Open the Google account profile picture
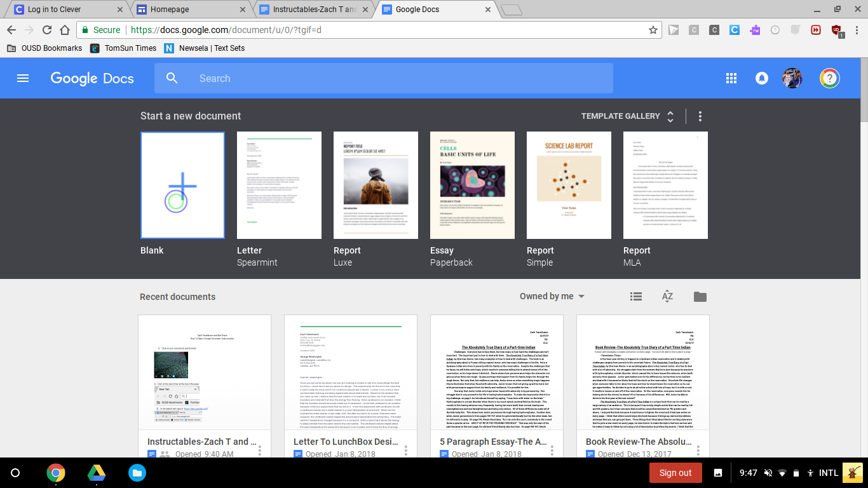 (792, 78)
